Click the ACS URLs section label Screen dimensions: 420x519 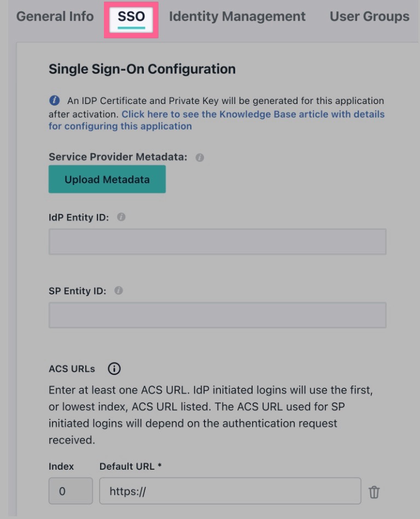(x=72, y=369)
